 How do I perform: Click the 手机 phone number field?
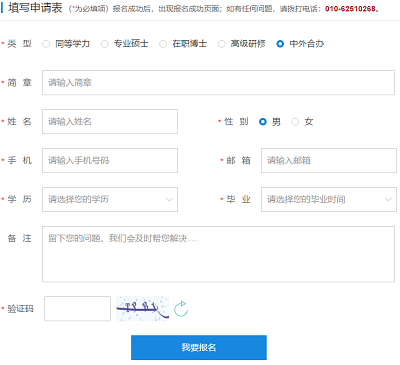click(x=110, y=160)
